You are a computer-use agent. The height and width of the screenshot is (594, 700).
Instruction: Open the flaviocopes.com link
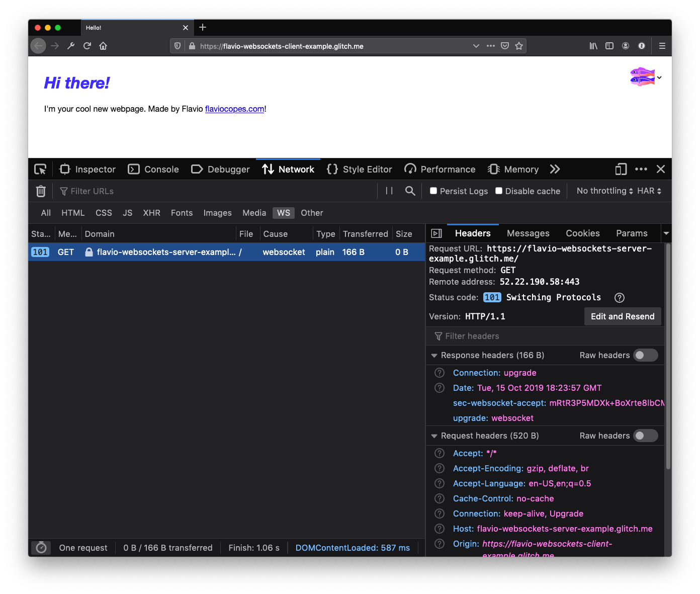pyautogui.click(x=234, y=109)
